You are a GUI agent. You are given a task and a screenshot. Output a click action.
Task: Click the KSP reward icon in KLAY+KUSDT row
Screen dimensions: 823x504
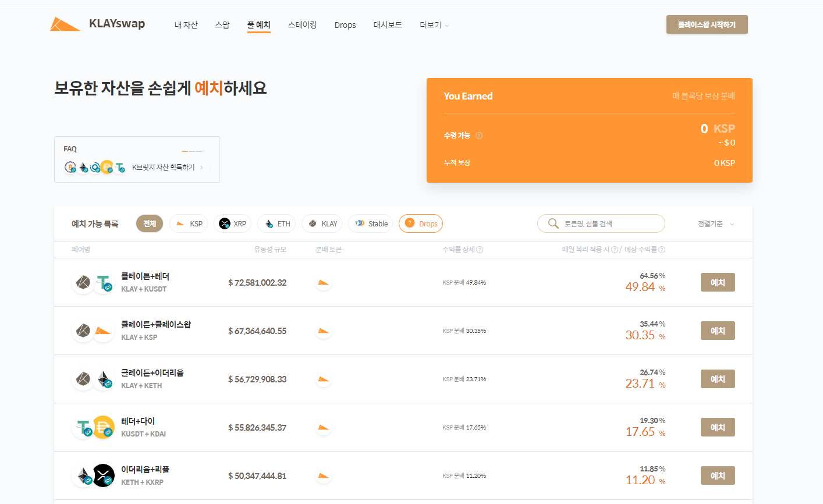[x=323, y=283]
